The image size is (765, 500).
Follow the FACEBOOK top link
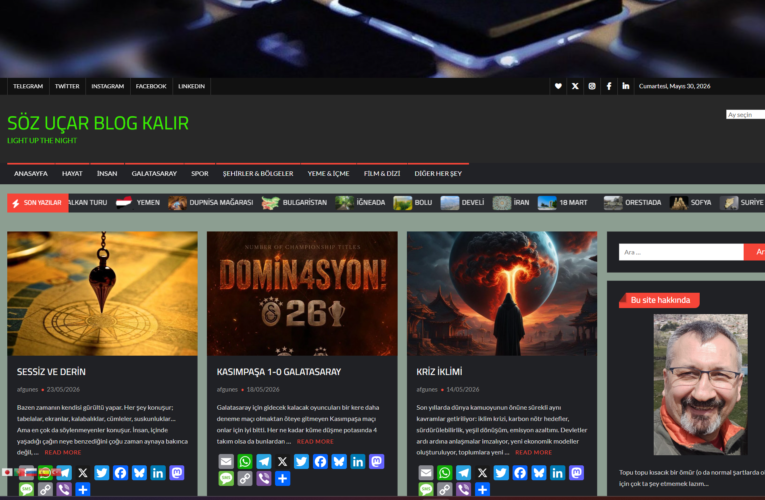pyautogui.click(x=151, y=86)
